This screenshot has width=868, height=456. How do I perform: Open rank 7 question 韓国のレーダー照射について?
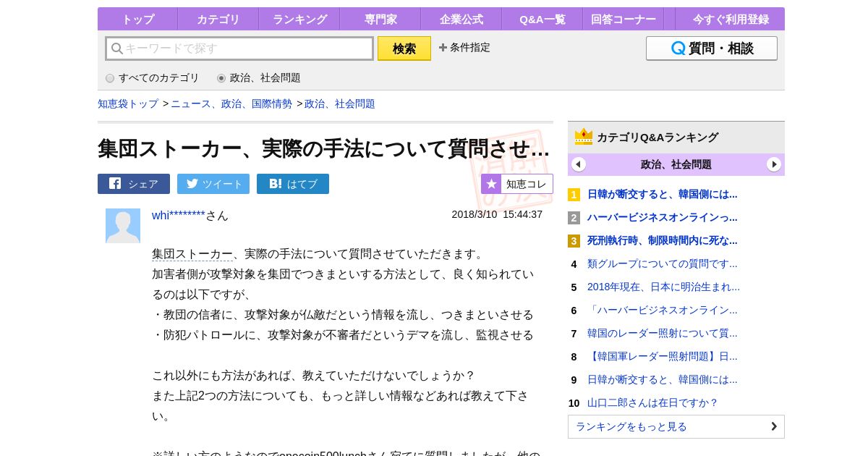[663, 333]
